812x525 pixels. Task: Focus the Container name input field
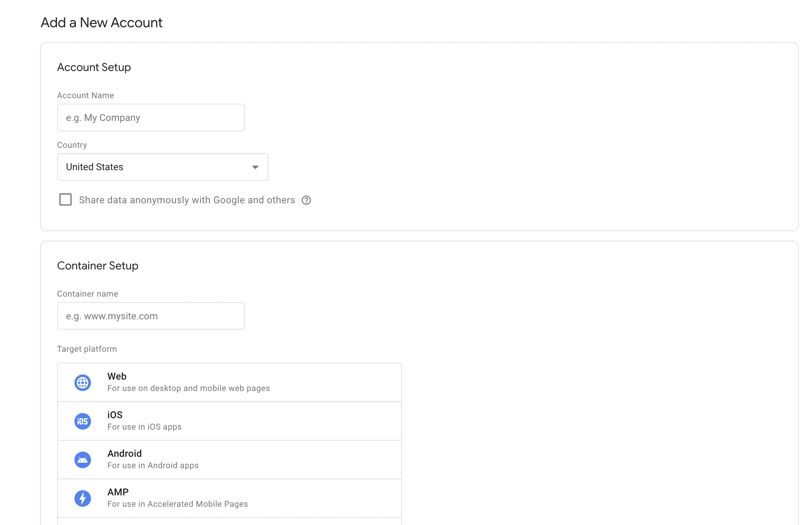click(x=151, y=316)
